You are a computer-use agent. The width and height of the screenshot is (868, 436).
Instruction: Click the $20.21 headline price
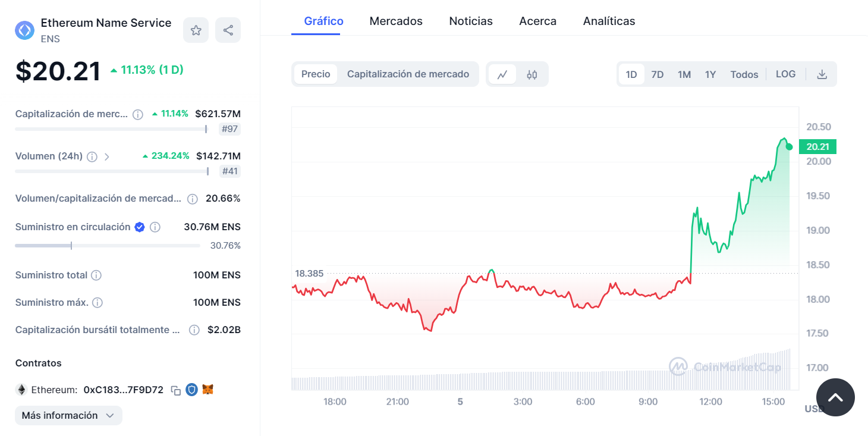pyautogui.click(x=58, y=71)
